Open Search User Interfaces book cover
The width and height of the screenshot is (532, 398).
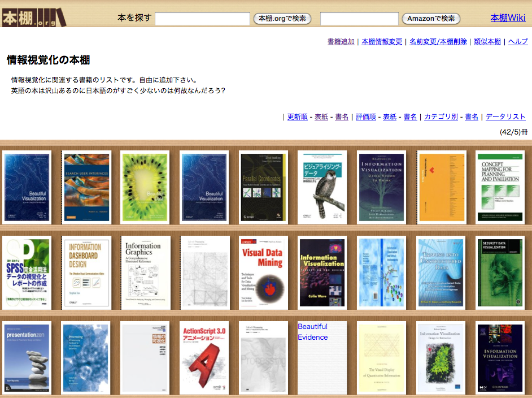[x=86, y=188]
